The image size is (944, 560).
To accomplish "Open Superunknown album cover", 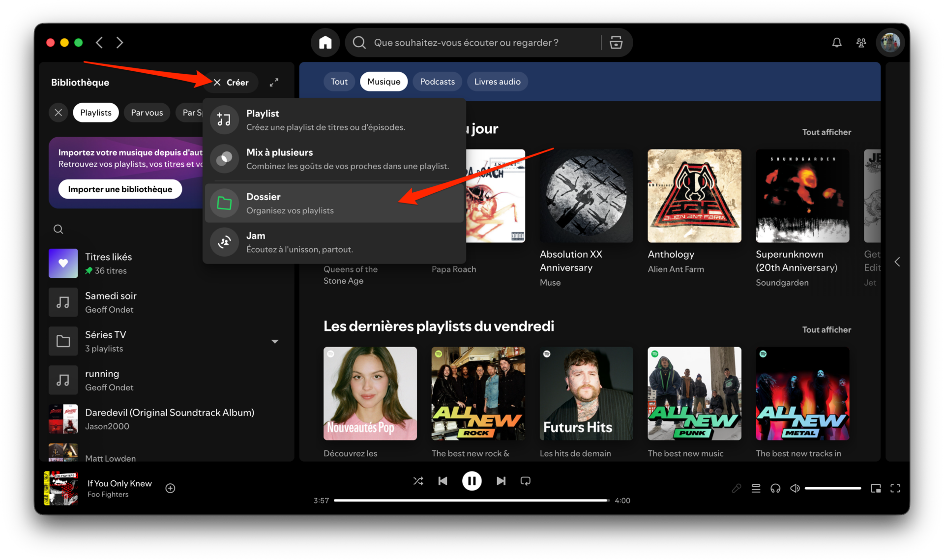I will coord(802,196).
